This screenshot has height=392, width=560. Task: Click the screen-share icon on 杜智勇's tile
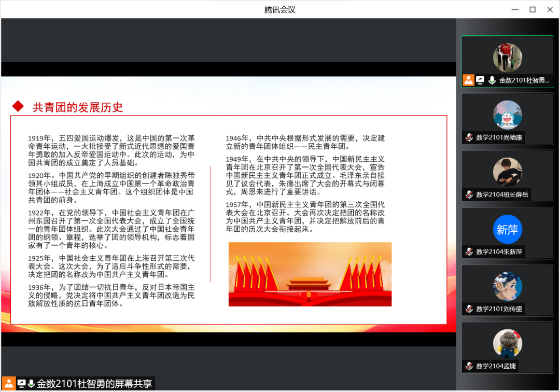[481, 80]
